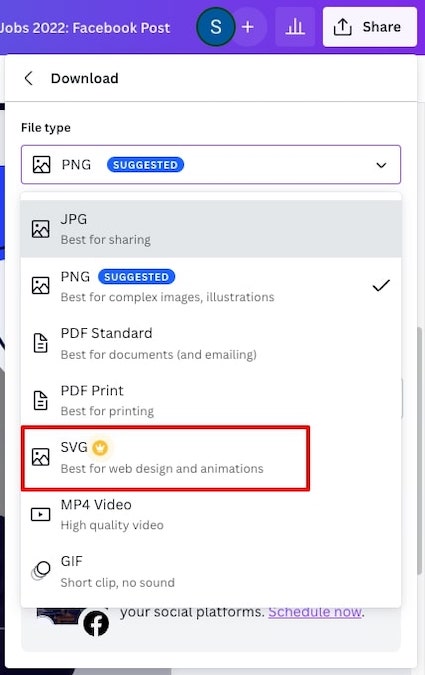Click the Share button
The image size is (425, 675).
pyautogui.click(x=370, y=27)
